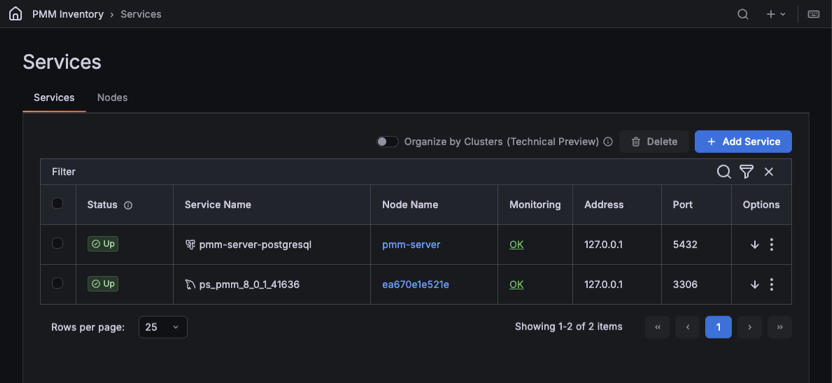Switch to the Nodes tab
Image resolution: width=832 pixels, height=383 pixels.
coord(112,98)
